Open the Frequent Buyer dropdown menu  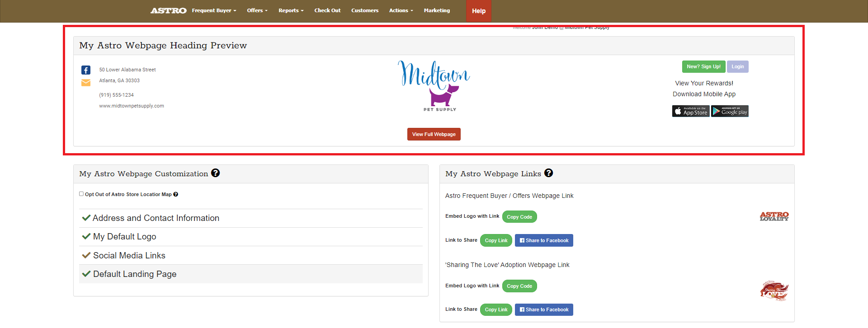(x=214, y=10)
